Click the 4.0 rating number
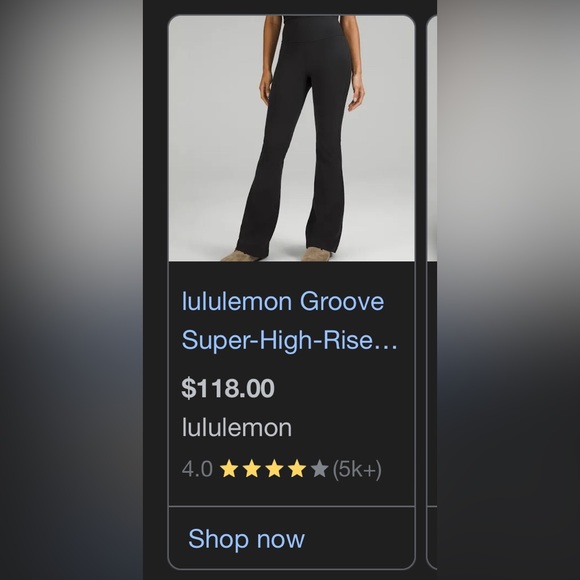 pos(197,469)
